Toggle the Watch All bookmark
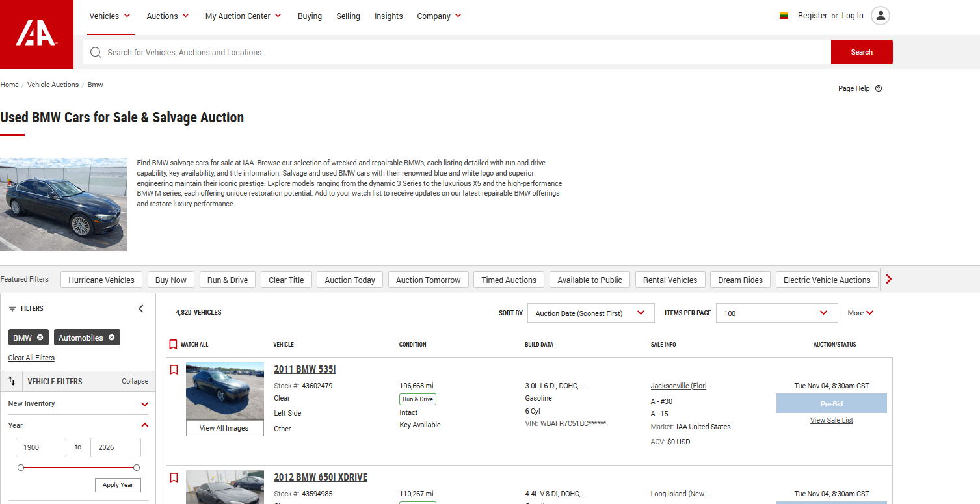The height and width of the screenshot is (504, 980). click(173, 345)
